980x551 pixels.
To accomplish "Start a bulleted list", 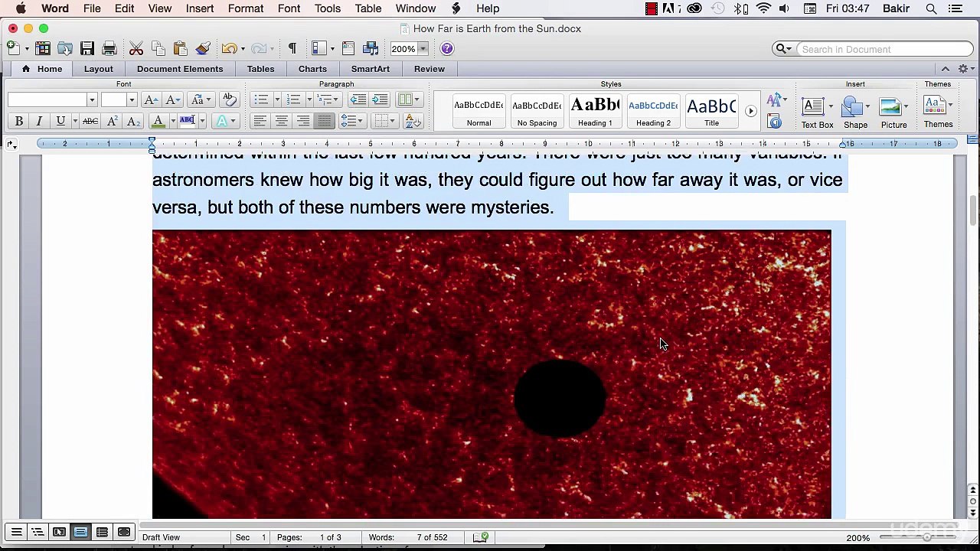I will coord(261,100).
